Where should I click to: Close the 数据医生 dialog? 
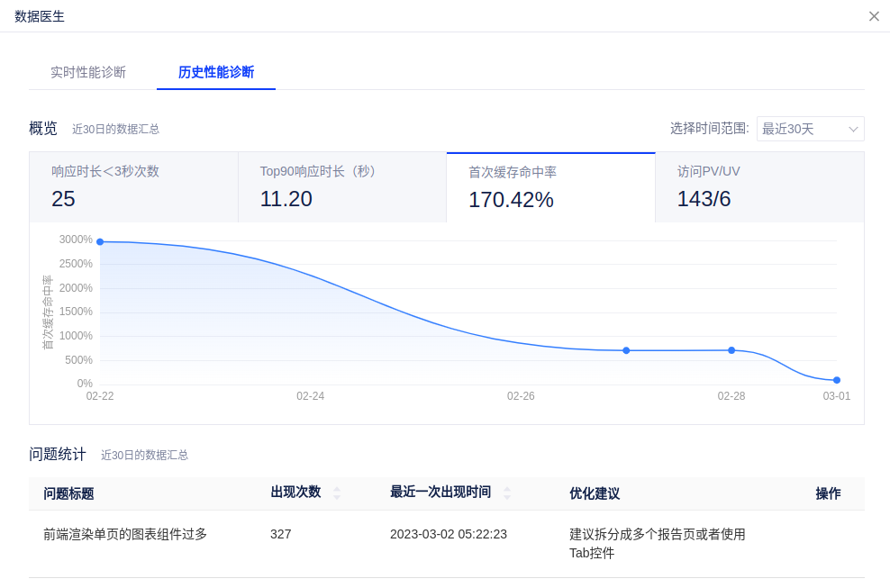874,16
